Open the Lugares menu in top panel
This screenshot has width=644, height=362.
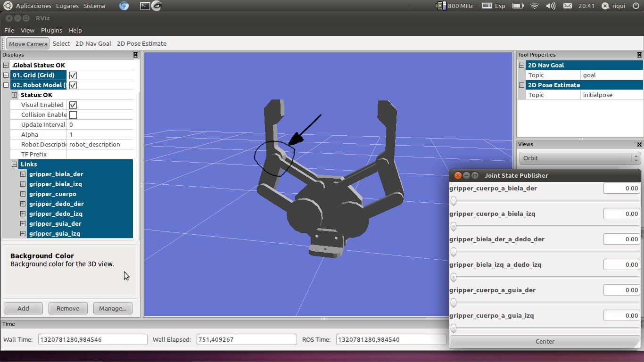coord(67,6)
